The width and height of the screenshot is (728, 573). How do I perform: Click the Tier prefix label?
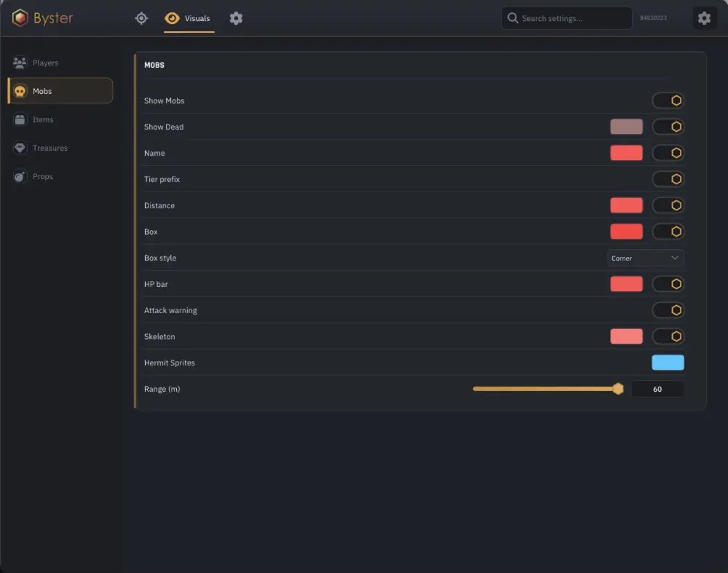(162, 179)
